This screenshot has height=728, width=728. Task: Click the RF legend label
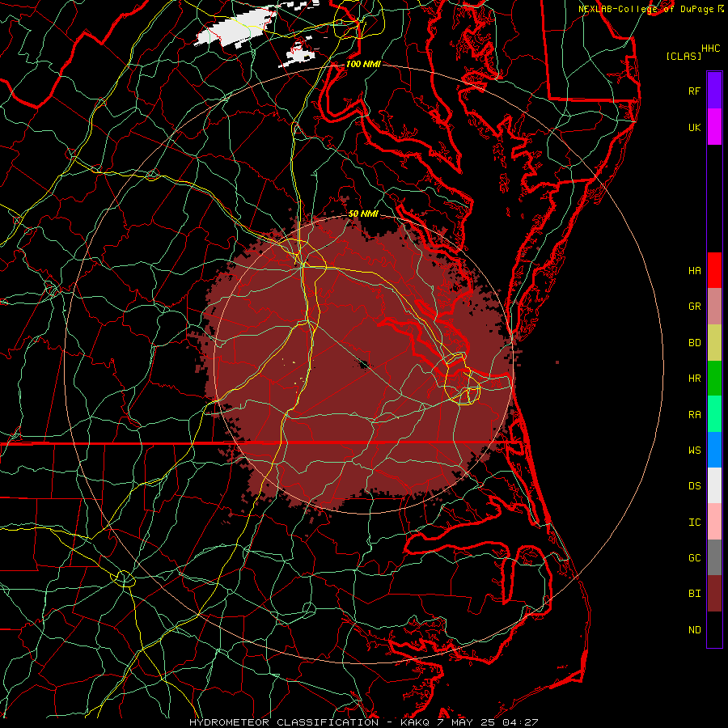point(695,91)
